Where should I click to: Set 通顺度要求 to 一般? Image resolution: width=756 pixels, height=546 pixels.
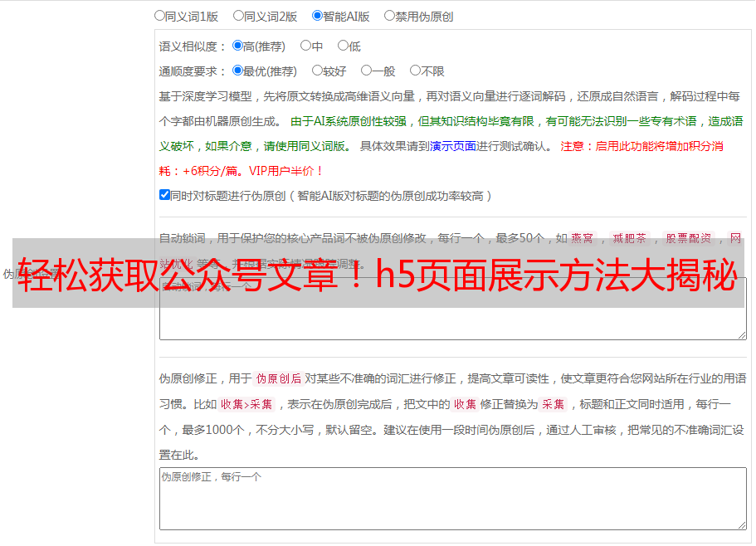(367, 71)
